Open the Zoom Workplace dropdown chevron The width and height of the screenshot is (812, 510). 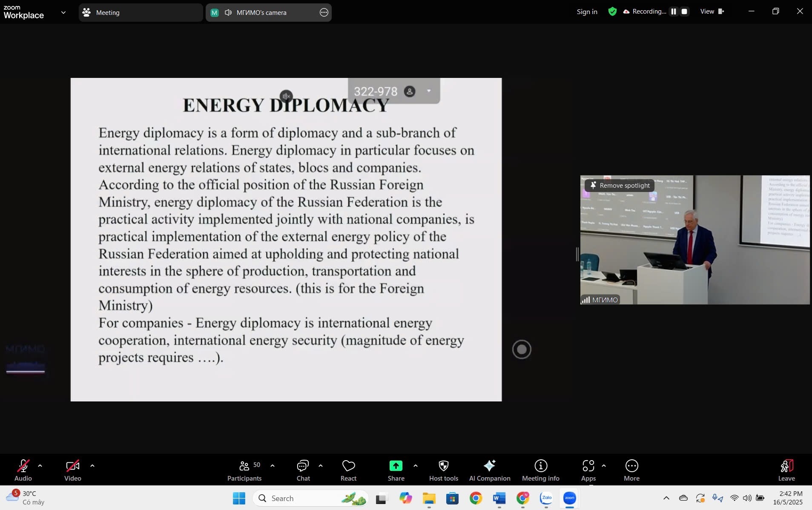coord(63,12)
